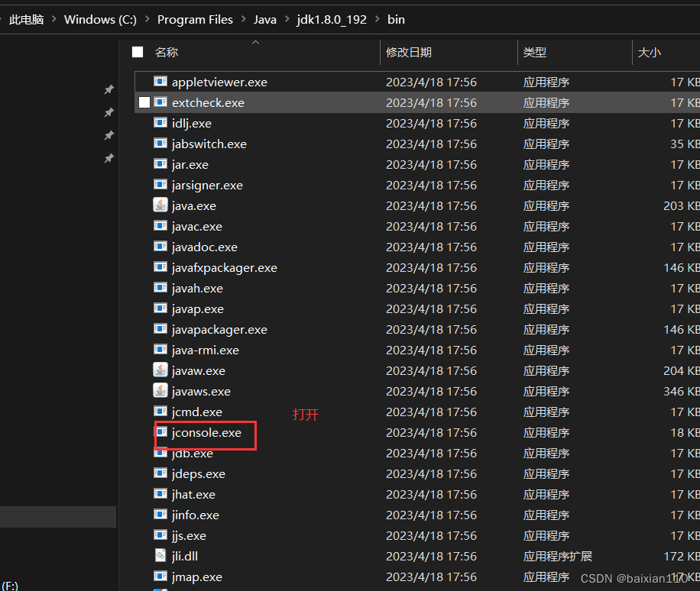Click the jdeps.exe file icon

coord(160,473)
